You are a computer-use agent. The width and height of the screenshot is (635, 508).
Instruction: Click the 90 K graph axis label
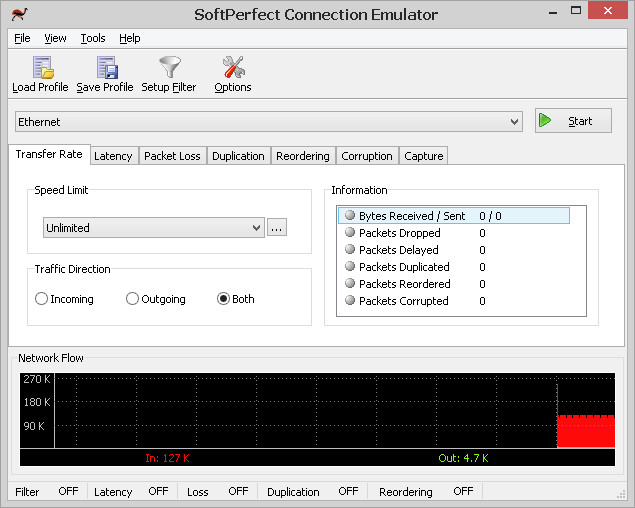click(x=34, y=426)
